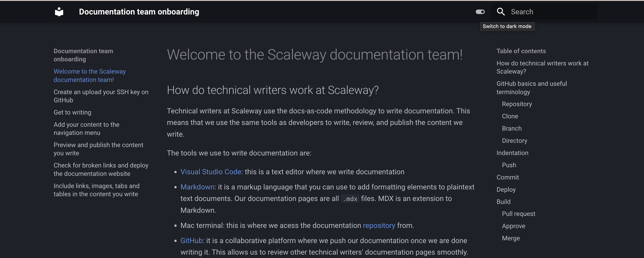Open "Welcome to the Scaleway documentation team!" nav link
This screenshot has height=258, width=644.
tap(89, 75)
